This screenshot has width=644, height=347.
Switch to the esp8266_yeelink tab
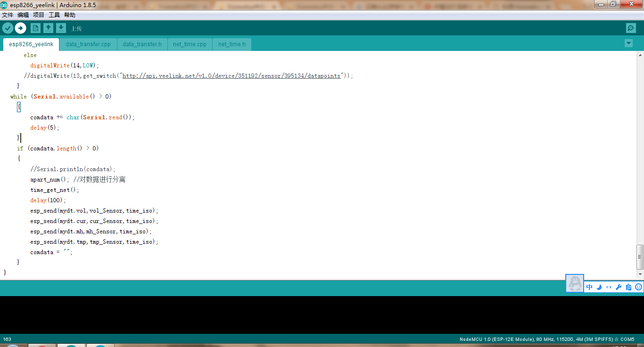(x=31, y=44)
